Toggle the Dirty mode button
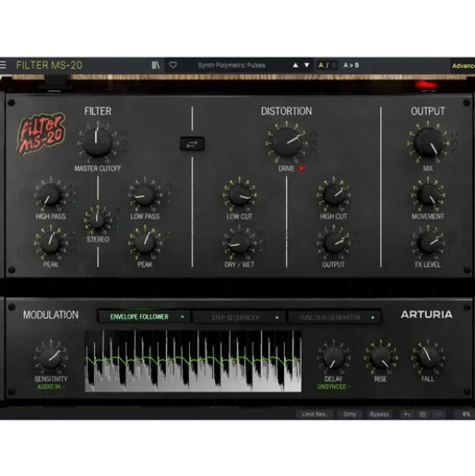Image resolution: width=475 pixels, height=476 pixels. click(x=349, y=414)
